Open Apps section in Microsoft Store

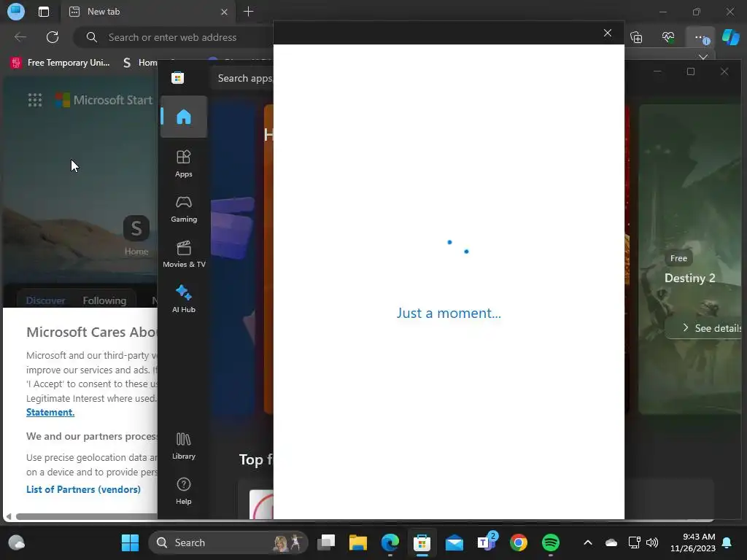pyautogui.click(x=183, y=163)
